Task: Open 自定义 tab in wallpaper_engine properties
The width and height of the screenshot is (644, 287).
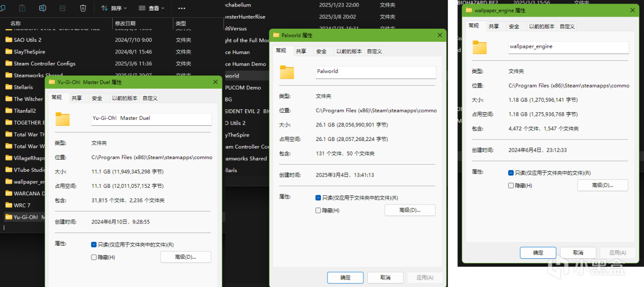Action: click(x=567, y=26)
